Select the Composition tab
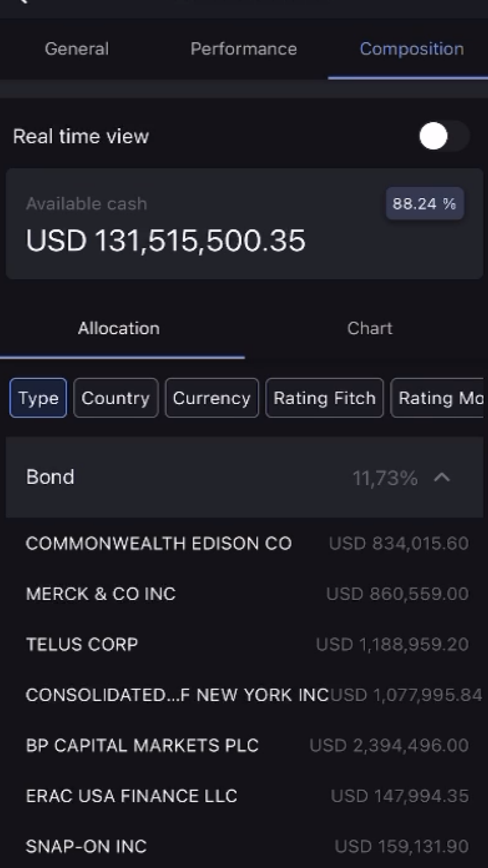 coord(411,49)
